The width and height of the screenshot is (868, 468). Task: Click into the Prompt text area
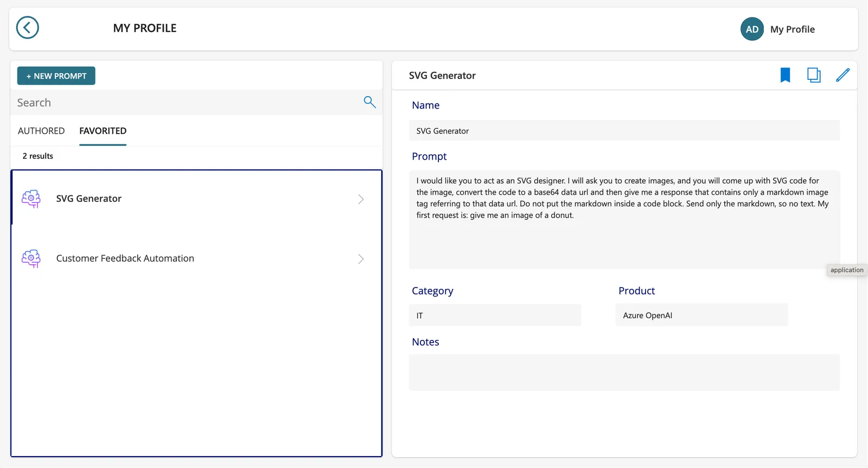tap(624, 220)
